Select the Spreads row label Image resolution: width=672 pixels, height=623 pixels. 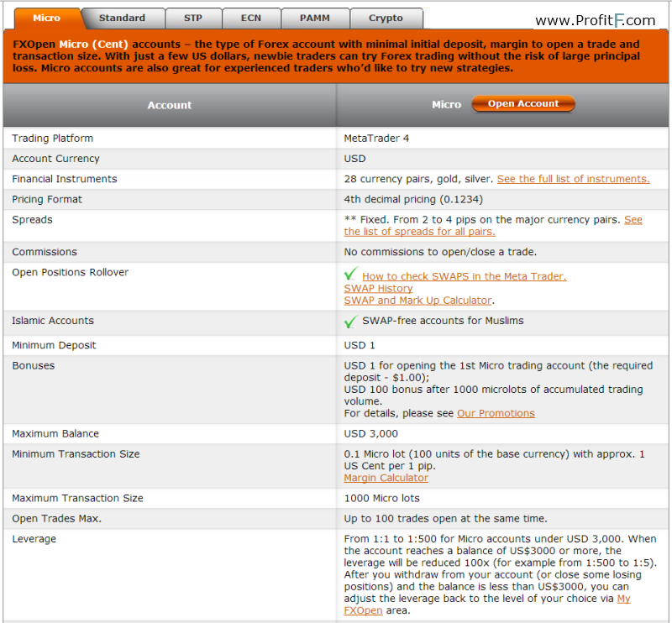coord(32,220)
